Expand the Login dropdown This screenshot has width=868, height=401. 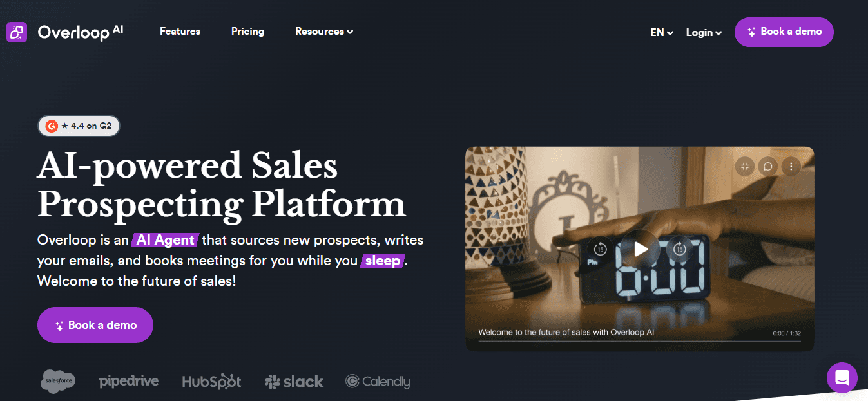tap(704, 32)
